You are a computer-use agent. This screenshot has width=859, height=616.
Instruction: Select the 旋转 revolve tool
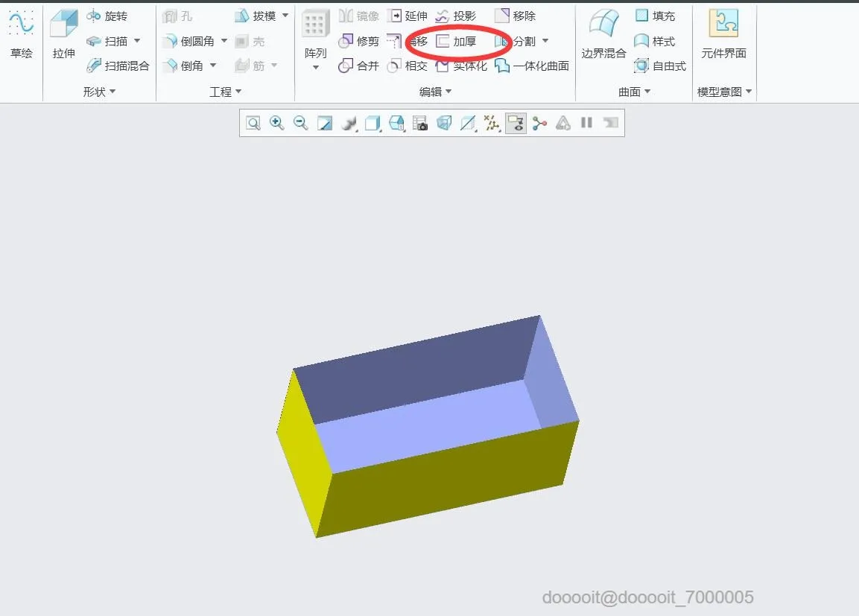(107, 16)
